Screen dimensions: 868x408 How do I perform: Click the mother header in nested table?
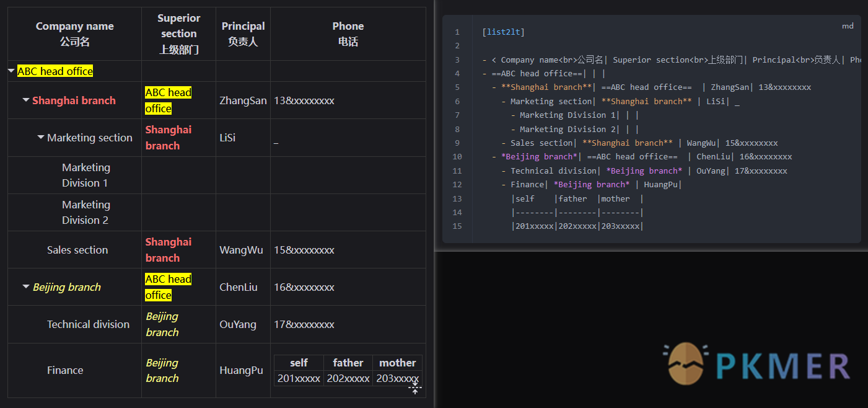[398, 363]
